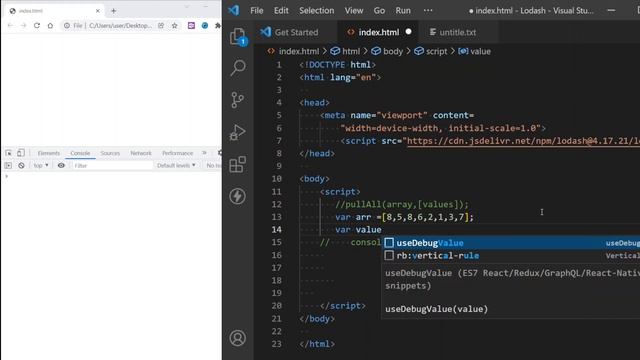Show more DevTools tabs chevron

coord(204,153)
